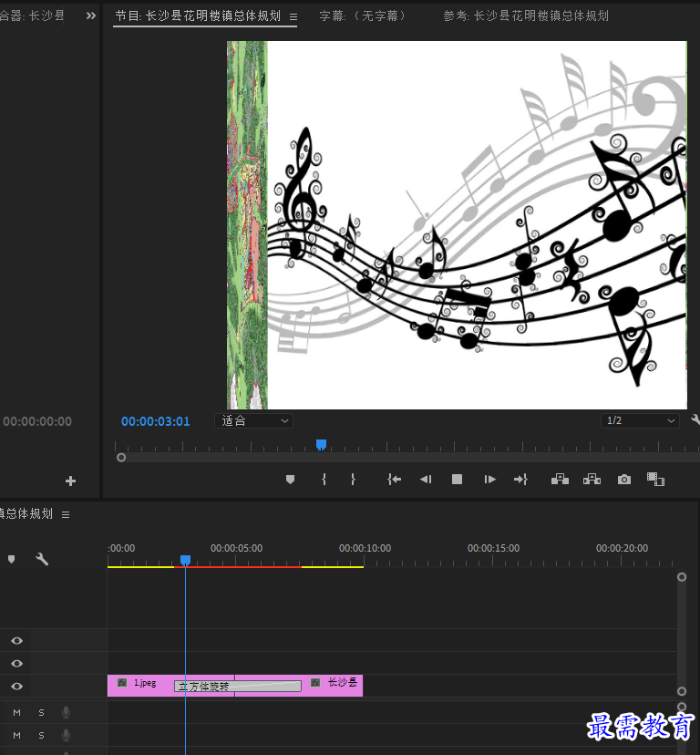The height and width of the screenshot is (755, 700).
Task: Select the 总体规划 timeline sequence tab
Action: [x=26, y=513]
